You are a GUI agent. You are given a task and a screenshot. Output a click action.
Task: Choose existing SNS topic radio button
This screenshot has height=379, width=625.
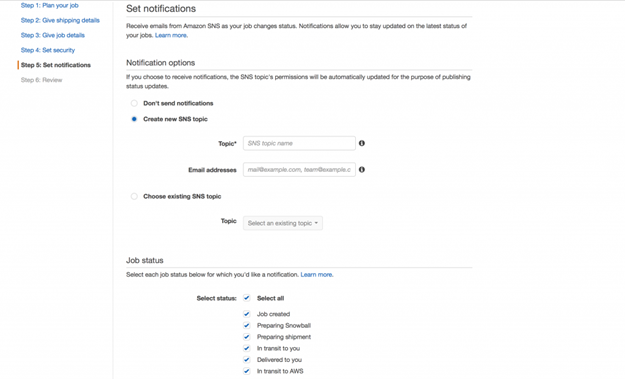tap(134, 196)
